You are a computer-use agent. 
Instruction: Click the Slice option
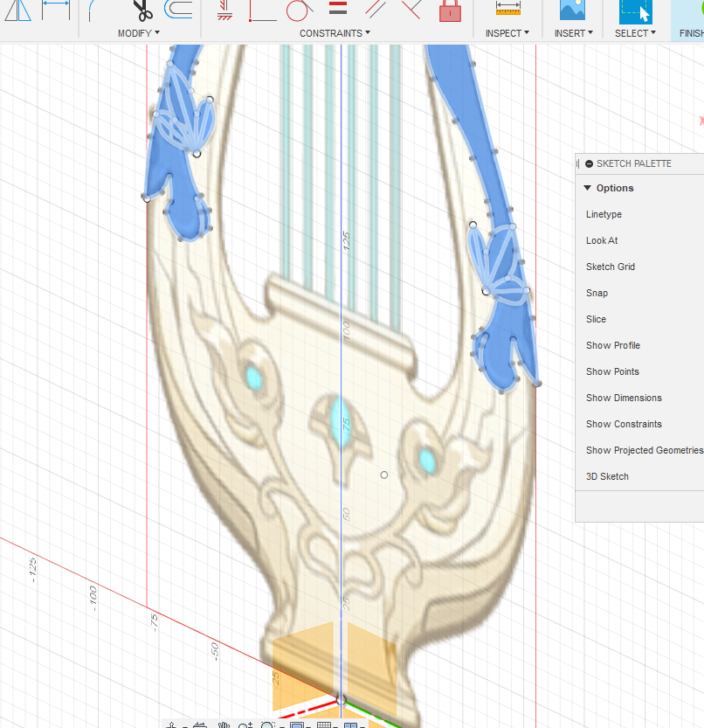point(596,320)
